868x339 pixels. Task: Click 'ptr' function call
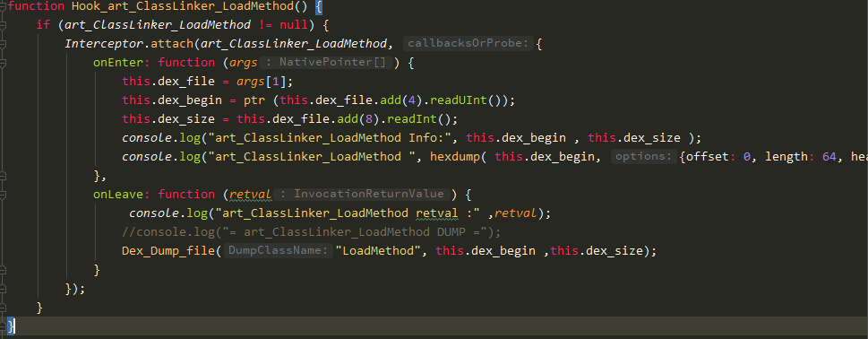[x=254, y=100]
